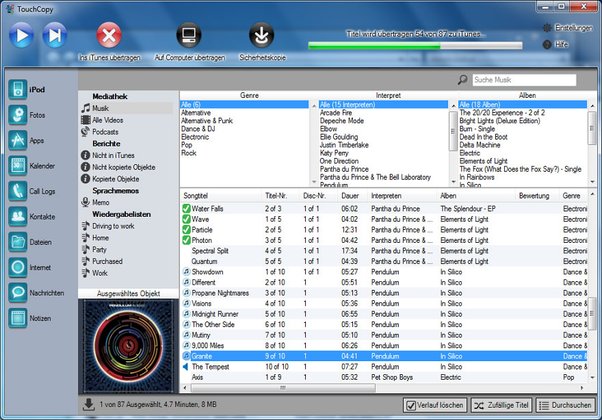
Task: Open Podcasts in the Mediathek
Action: click(x=100, y=132)
